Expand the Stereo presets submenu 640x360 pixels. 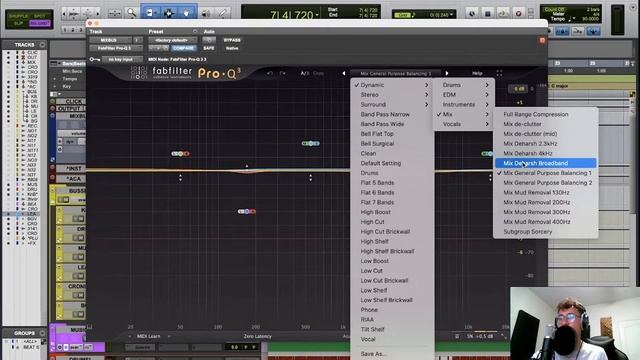(x=392, y=95)
